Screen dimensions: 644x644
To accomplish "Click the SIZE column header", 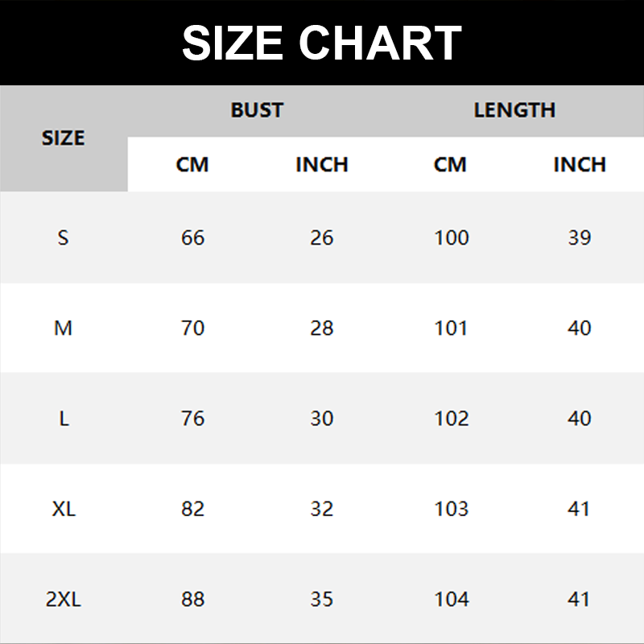I will [x=64, y=138].
